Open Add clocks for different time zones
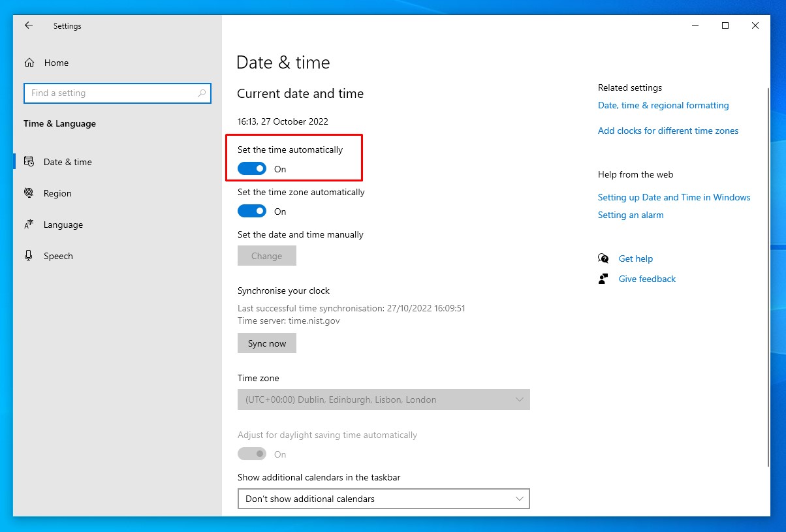The width and height of the screenshot is (786, 532). tap(668, 131)
